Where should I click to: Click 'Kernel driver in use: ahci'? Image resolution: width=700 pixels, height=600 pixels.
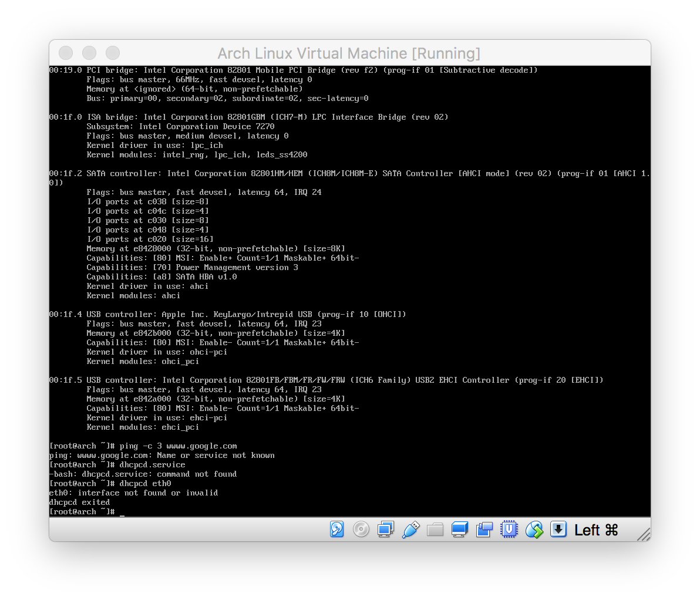click(147, 286)
